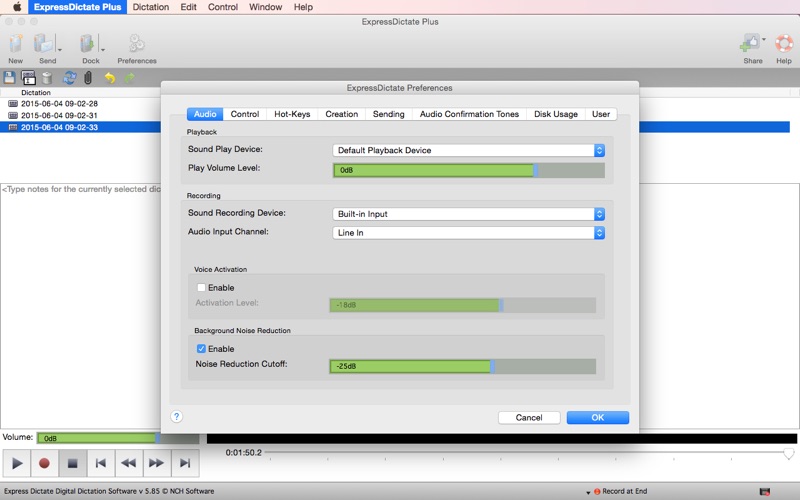800x500 pixels.
Task: Click the Send toolbar icon
Action: pos(45,44)
